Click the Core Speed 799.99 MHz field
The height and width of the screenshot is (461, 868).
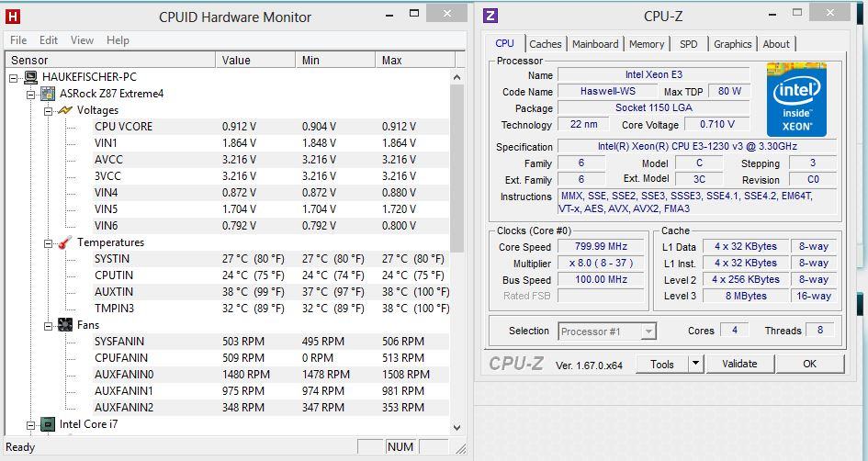(x=601, y=247)
